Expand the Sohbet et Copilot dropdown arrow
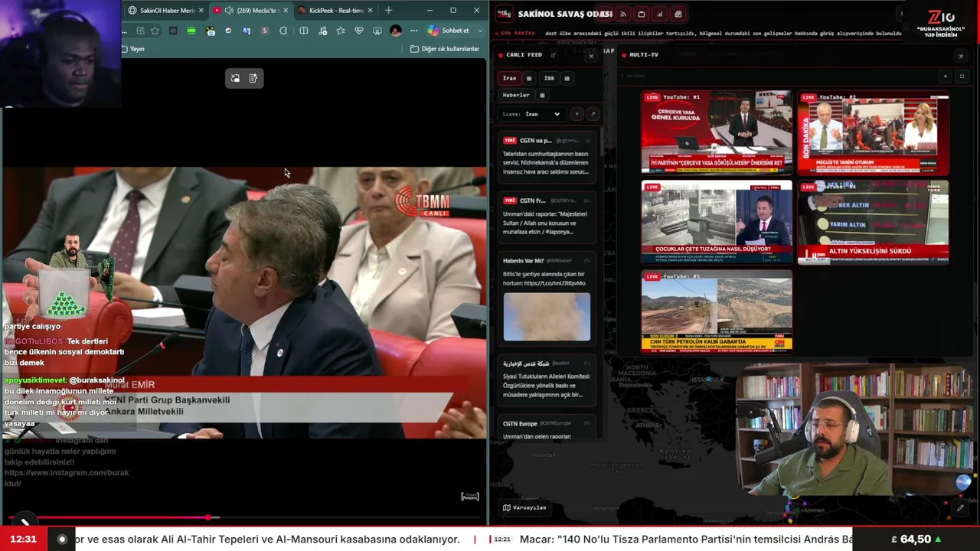Image resolution: width=980 pixels, height=551 pixels. tap(480, 31)
